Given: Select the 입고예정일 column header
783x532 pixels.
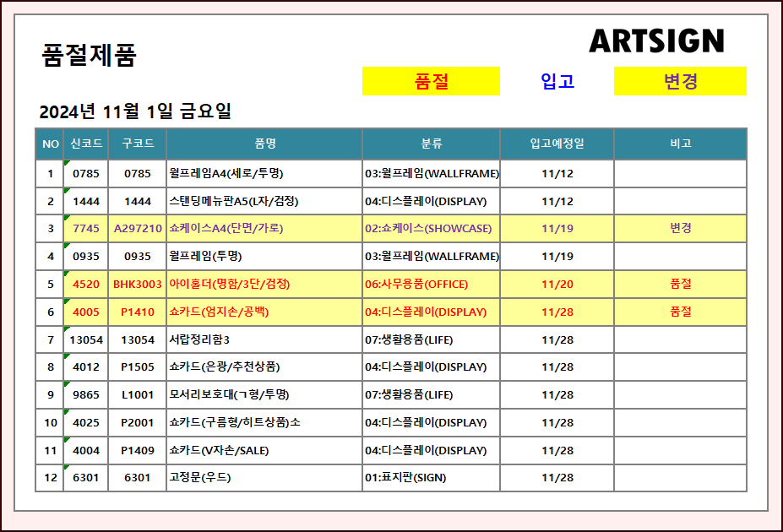Looking at the screenshot, I should tap(557, 144).
